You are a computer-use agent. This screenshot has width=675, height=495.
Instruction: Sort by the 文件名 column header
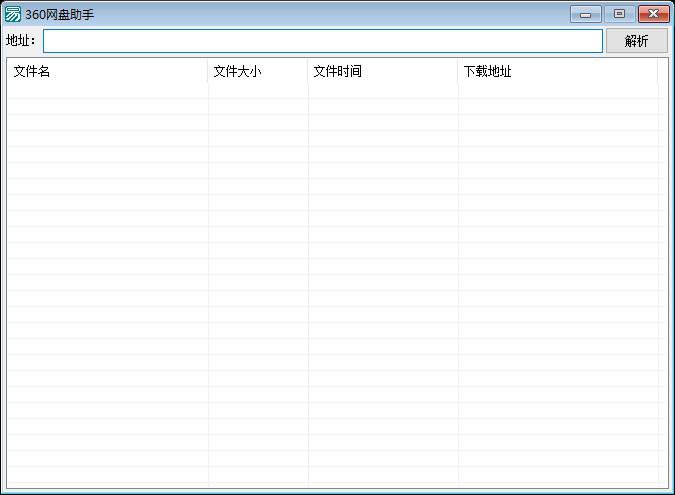[107, 72]
